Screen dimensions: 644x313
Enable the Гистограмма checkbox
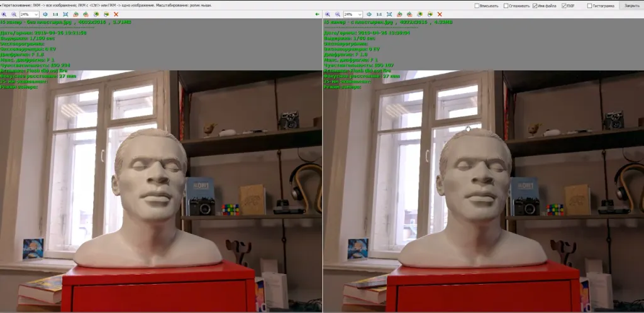(x=589, y=6)
